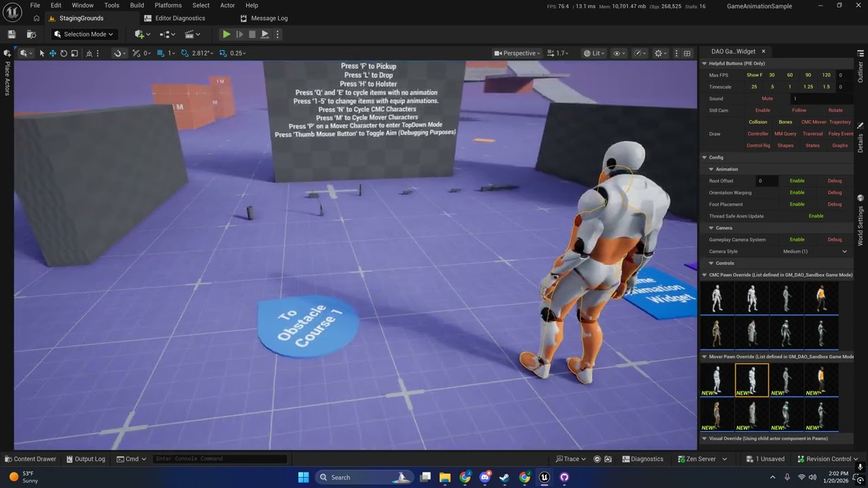Open the Show flags eye dropdown

coord(618,53)
